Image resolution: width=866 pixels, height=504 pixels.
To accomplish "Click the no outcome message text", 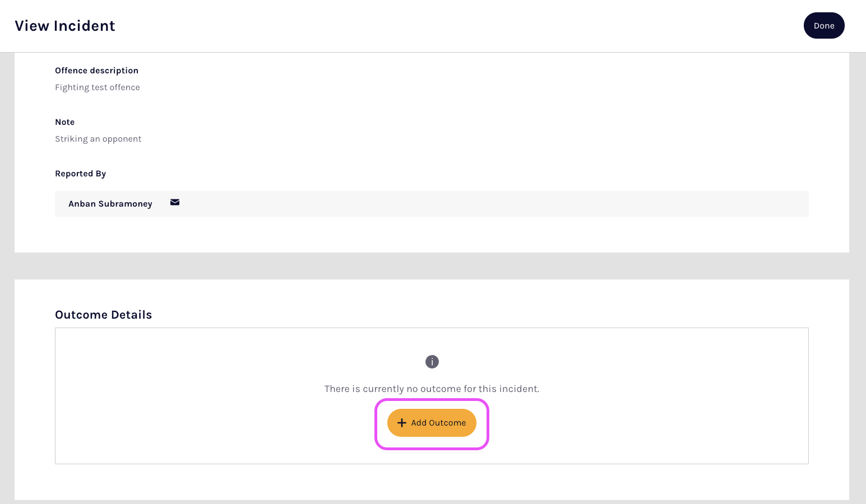I will 432,389.
